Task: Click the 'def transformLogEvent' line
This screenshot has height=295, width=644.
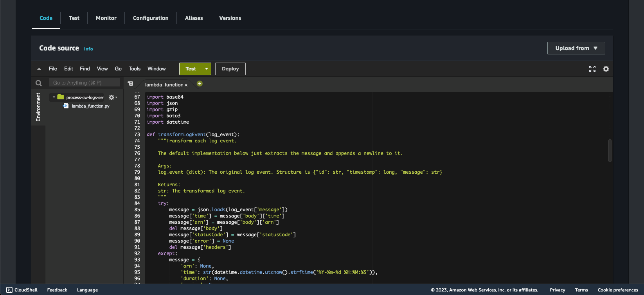Action: (193, 135)
